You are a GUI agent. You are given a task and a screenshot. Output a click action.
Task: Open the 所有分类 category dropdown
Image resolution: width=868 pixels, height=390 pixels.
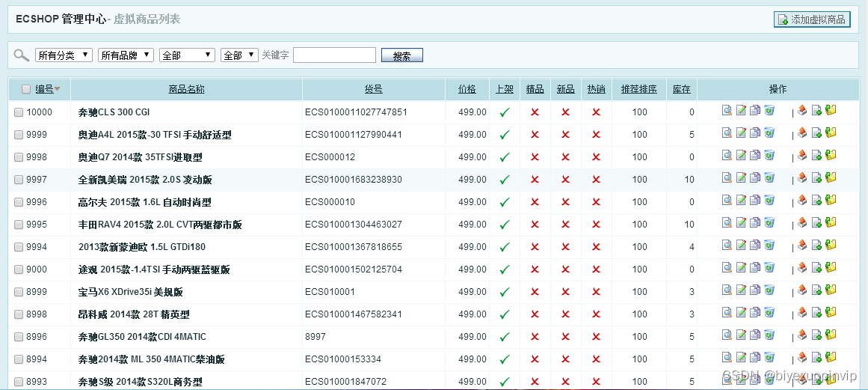click(x=64, y=55)
